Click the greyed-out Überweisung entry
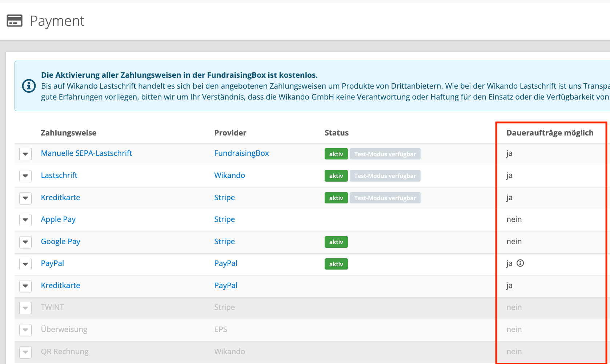The width and height of the screenshot is (610, 364). [x=64, y=329]
